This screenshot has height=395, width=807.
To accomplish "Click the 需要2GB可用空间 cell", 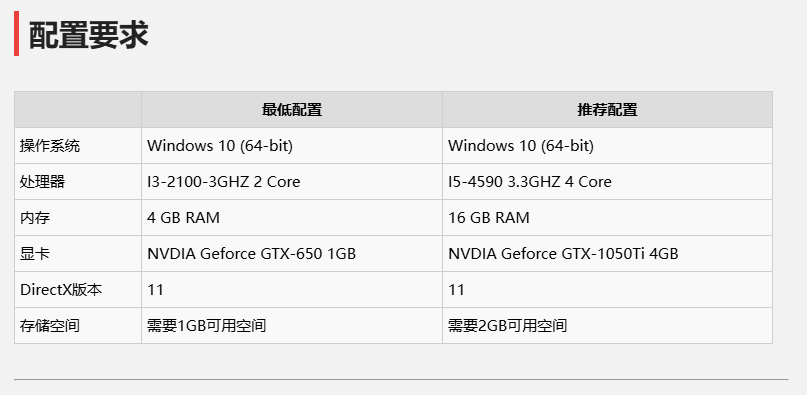I will click(607, 325).
